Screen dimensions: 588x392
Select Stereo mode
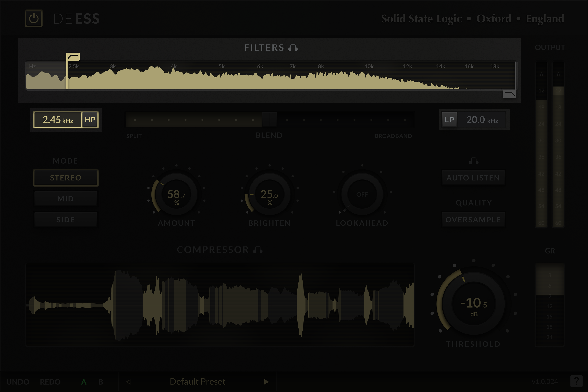(x=66, y=178)
